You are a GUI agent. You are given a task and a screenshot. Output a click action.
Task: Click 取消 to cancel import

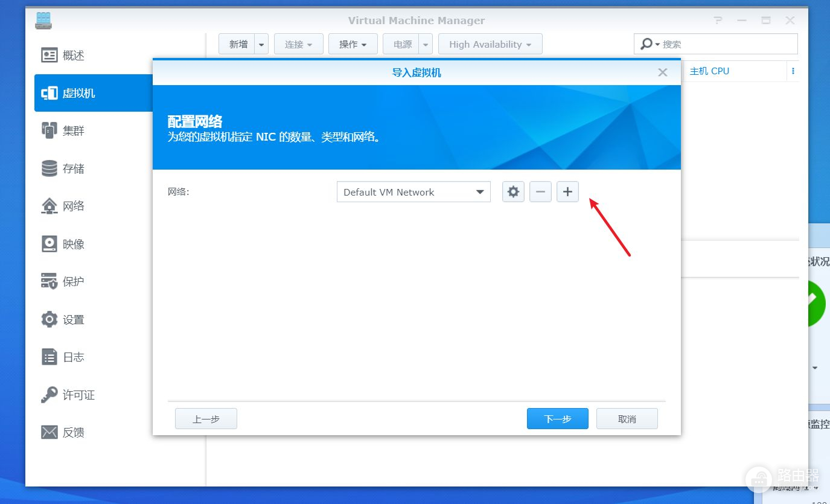[x=627, y=419]
